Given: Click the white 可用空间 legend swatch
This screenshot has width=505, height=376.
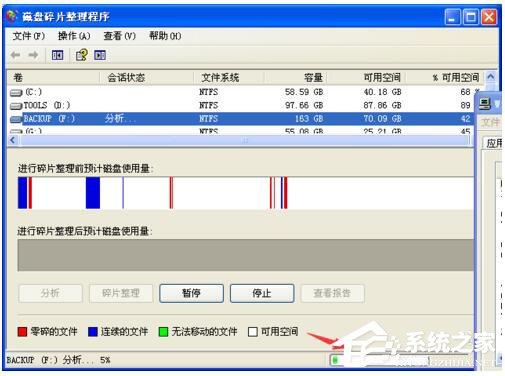Looking at the screenshot, I should click(253, 332).
